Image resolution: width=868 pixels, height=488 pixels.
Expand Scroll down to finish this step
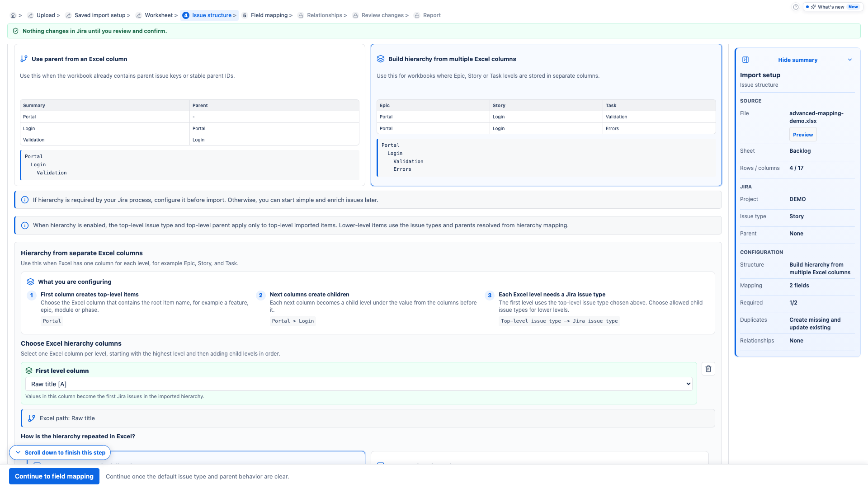coord(60,452)
